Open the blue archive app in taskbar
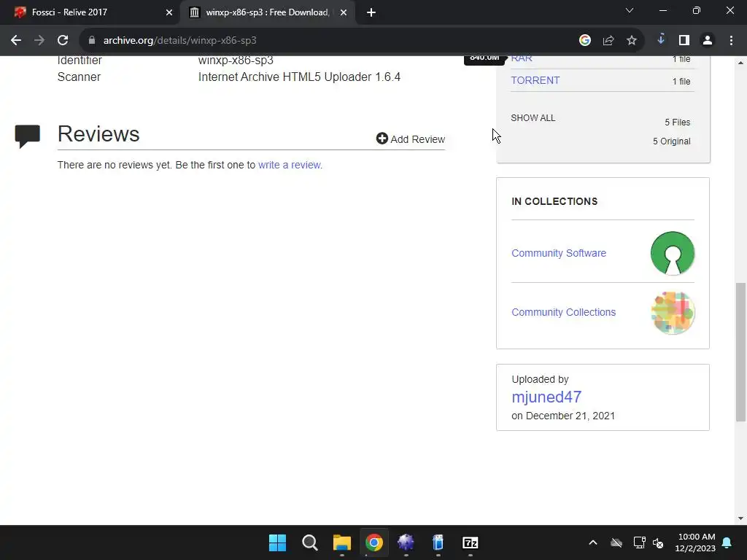747x560 pixels. tap(438, 542)
